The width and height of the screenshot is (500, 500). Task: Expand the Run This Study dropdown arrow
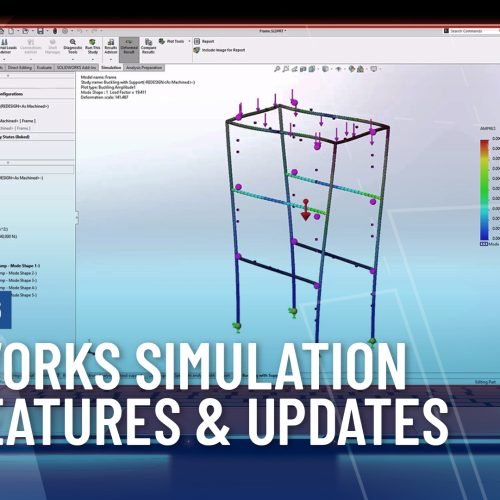pyautogui.click(x=92, y=59)
